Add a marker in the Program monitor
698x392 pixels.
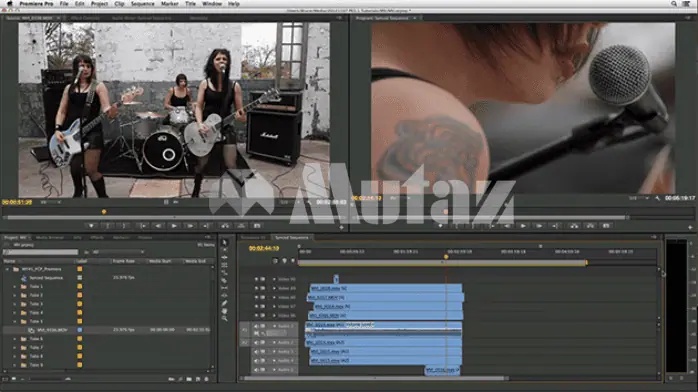pyautogui.click(x=440, y=226)
